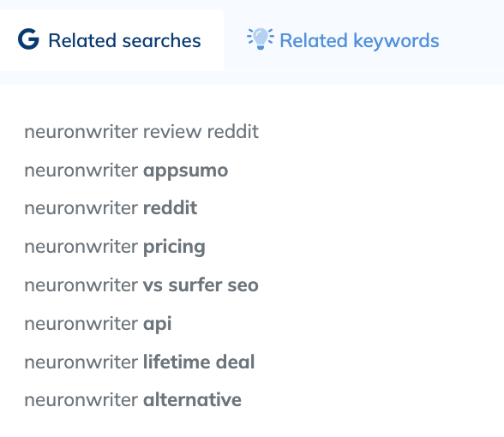Click the bold phrase lifetime deal
The width and height of the screenshot is (504, 437).
[x=199, y=362]
